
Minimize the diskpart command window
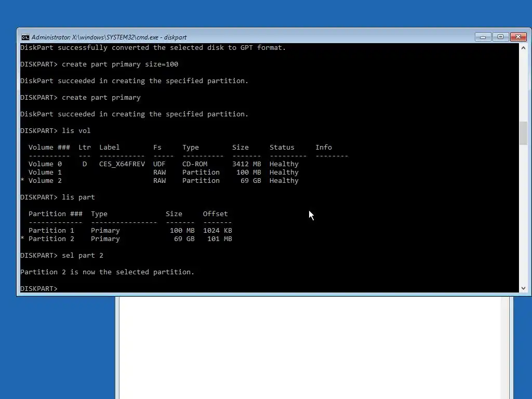(483, 37)
